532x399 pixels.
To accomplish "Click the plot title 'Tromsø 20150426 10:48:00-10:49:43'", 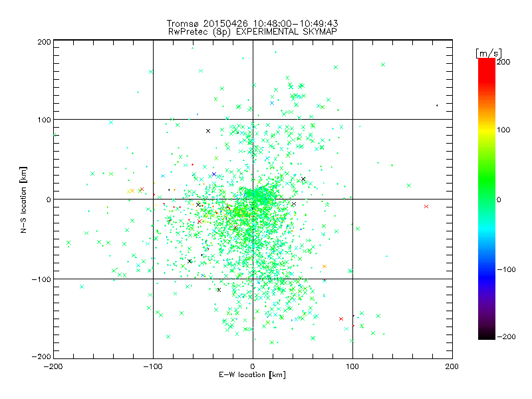I will [252, 23].
